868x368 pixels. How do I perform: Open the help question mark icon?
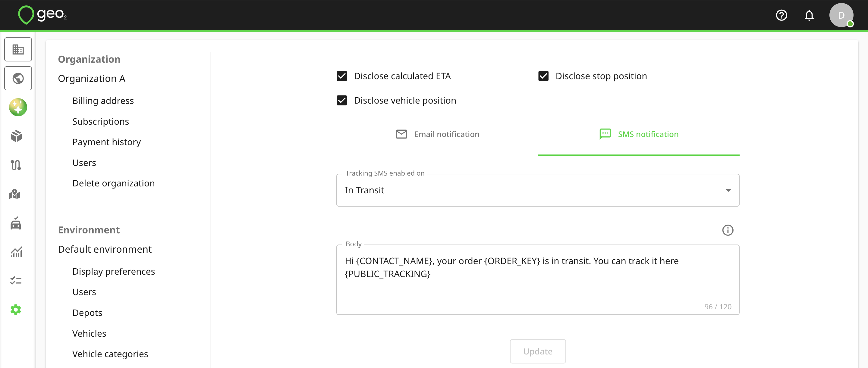tap(782, 15)
